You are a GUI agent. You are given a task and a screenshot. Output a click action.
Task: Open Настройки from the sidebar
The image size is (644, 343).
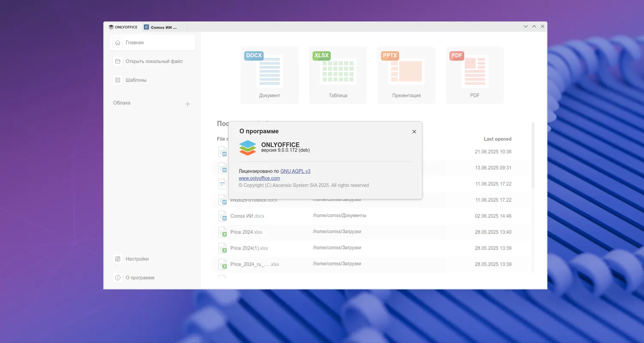coord(153,259)
